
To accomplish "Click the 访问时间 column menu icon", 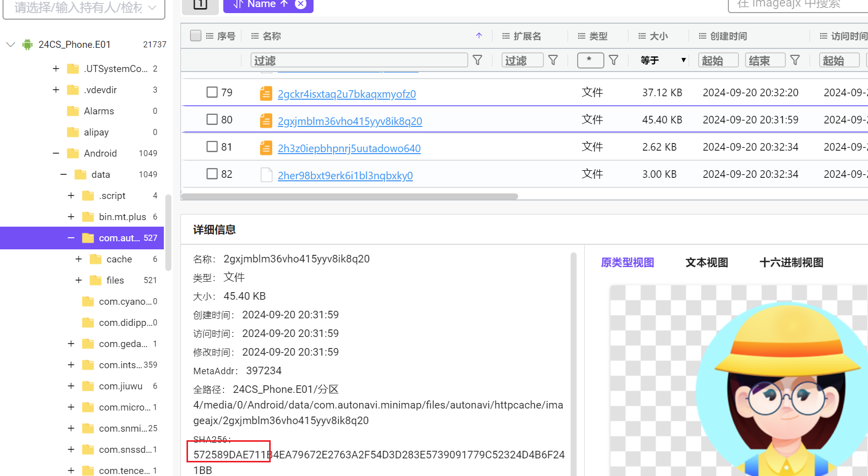I will pos(824,36).
